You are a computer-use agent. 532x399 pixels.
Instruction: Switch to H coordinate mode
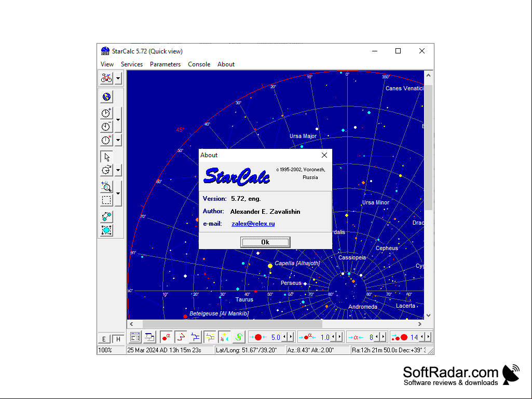[118, 339]
